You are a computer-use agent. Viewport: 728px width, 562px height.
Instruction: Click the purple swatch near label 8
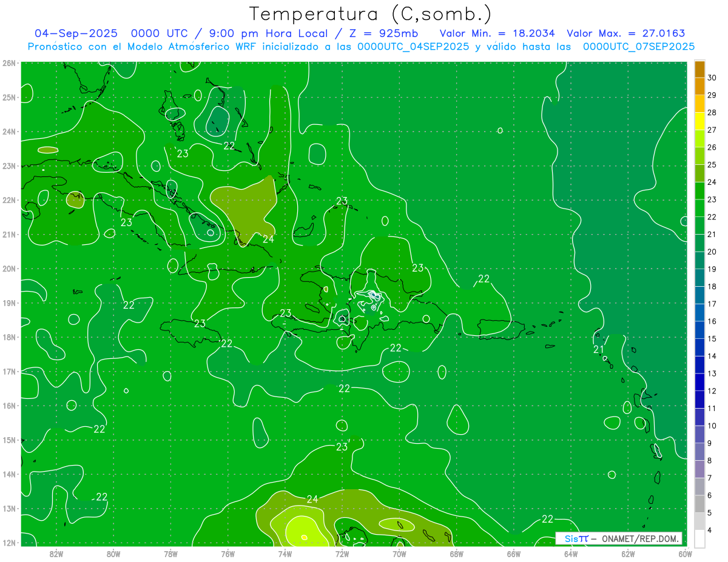point(699,469)
